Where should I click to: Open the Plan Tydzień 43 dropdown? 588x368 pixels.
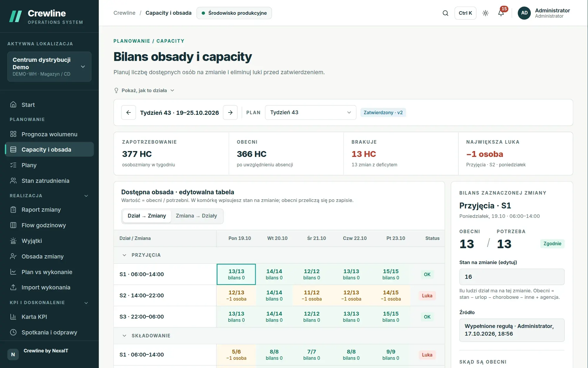point(310,112)
